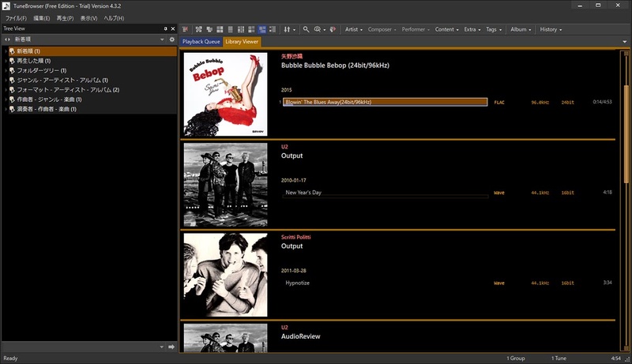632x364 pixels.
Task: Expand the 再生した順 tree node arrow
Action: click(6, 61)
